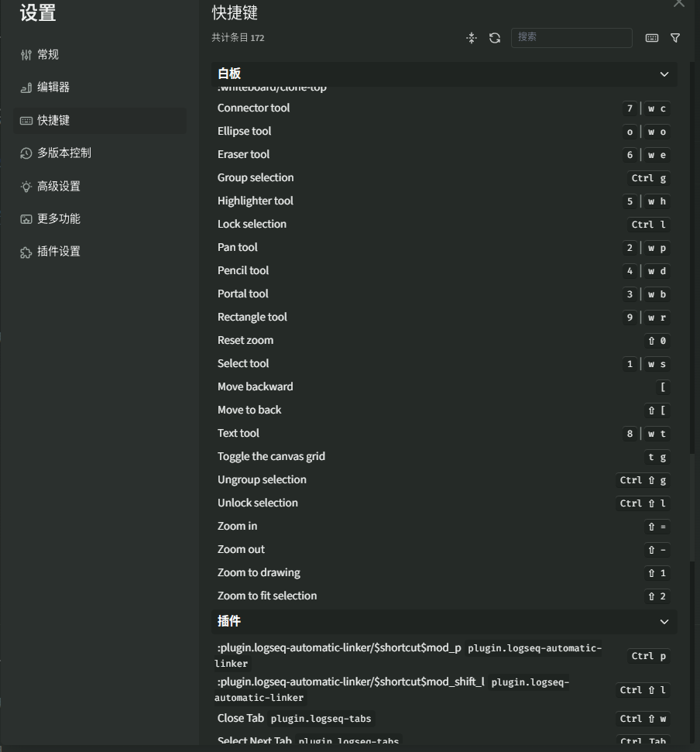Screen dimensions: 700x752
Task: Click the collapse-all categories icon
Action: click(472, 38)
